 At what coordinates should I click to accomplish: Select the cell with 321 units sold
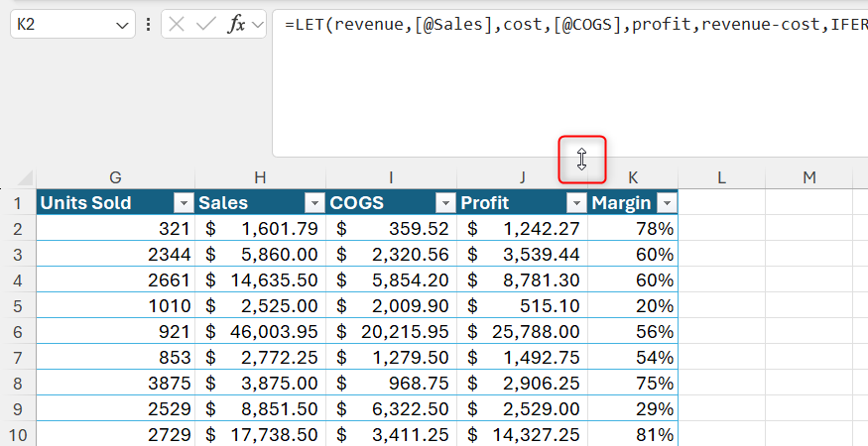115,229
